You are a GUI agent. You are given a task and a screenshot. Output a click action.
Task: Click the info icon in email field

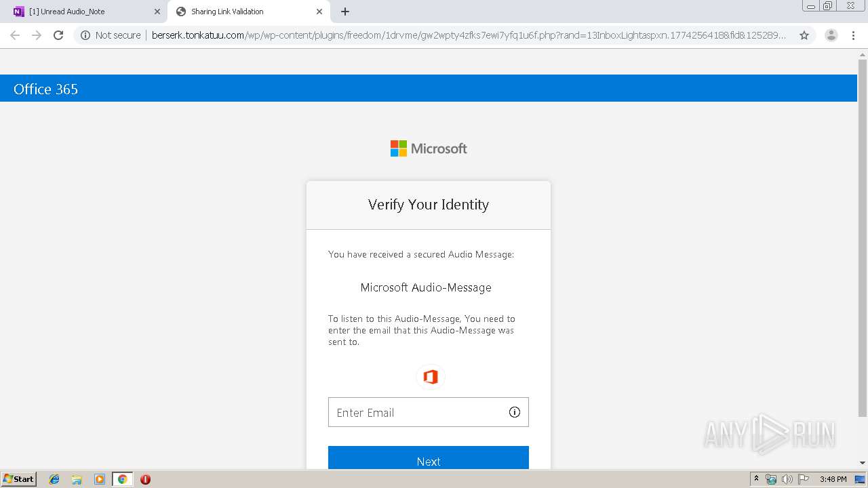pos(515,412)
